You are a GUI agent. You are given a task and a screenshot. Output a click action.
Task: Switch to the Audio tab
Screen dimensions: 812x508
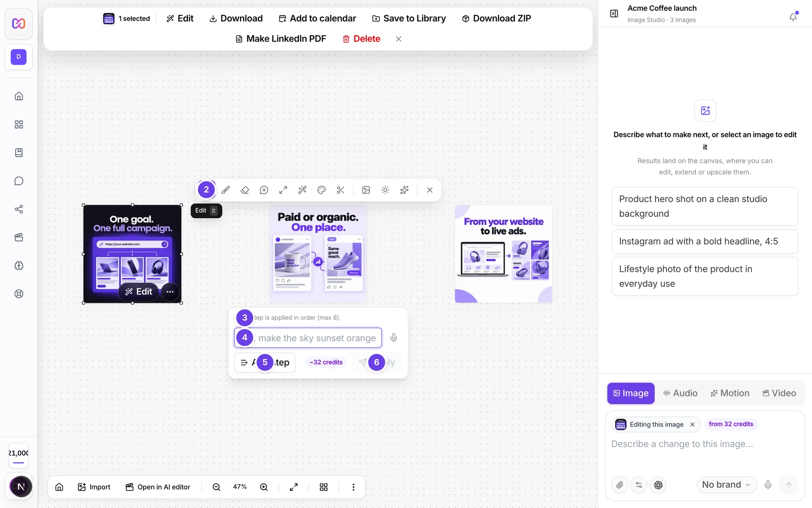click(680, 393)
